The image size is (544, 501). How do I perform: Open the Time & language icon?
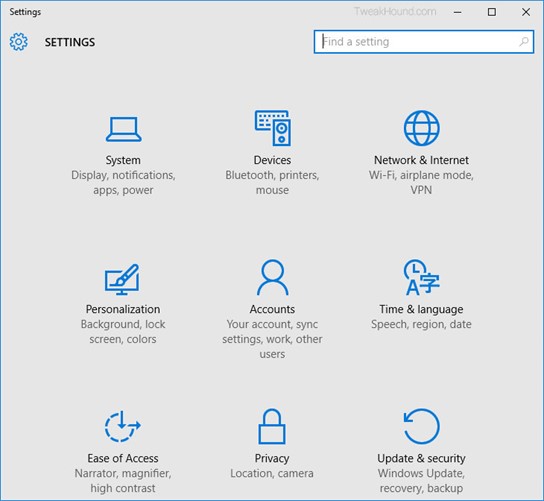[x=422, y=277]
